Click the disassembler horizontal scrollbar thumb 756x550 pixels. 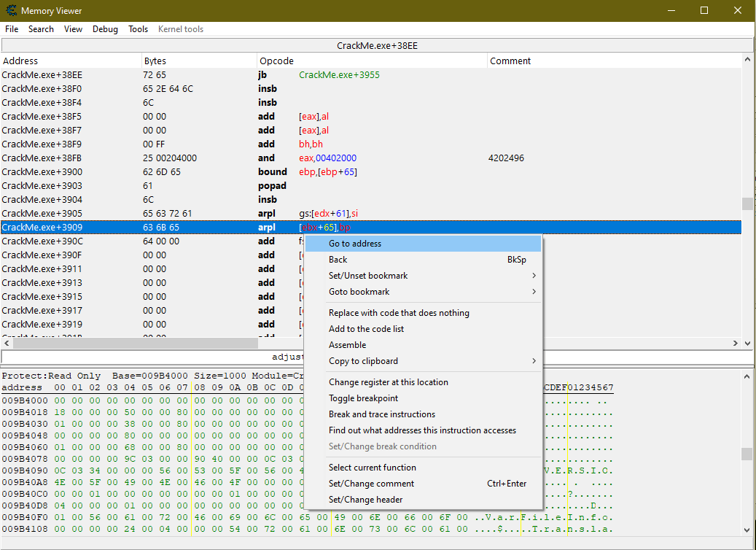pyautogui.click(x=136, y=344)
